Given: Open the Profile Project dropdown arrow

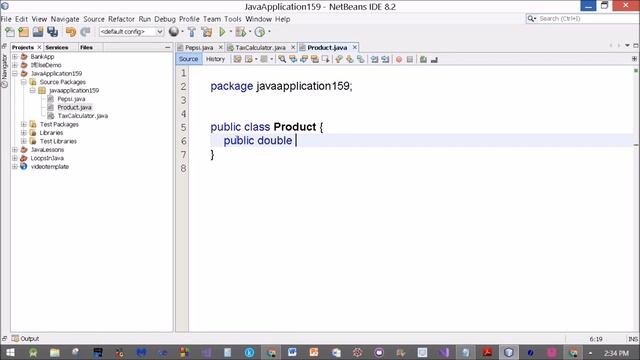Looking at the screenshot, I should click(269, 32).
